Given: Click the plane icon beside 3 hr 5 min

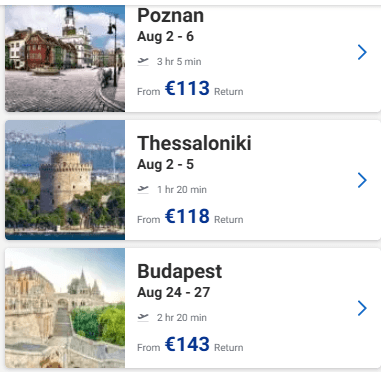Looking at the screenshot, I should click(143, 61).
